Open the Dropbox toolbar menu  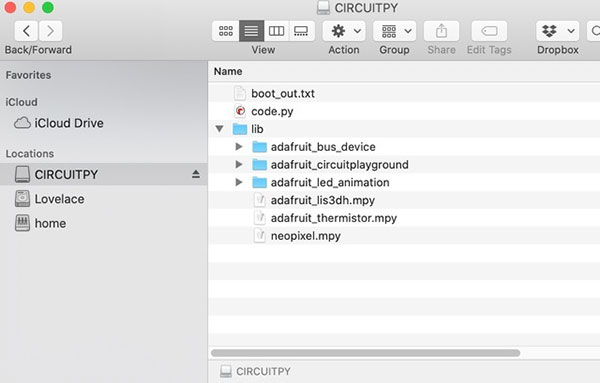pyautogui.click(x=558, y=31)
